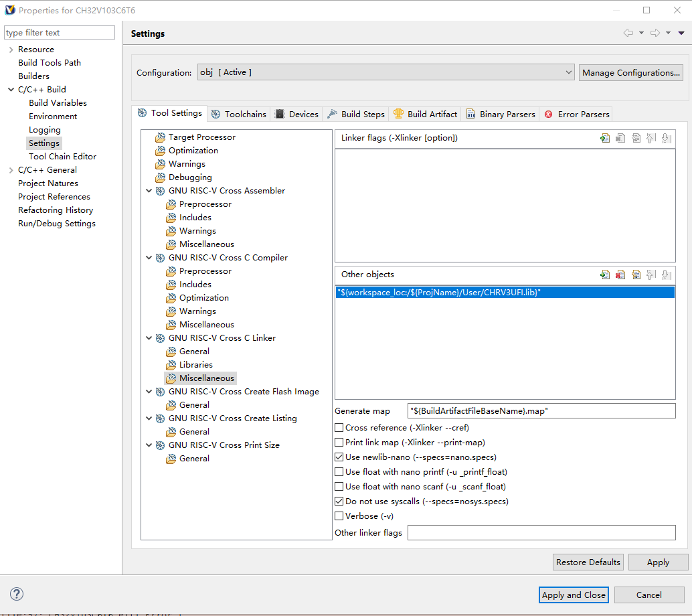The width and height of the screenshot is (692, 616).
Task: Disable Use newlib-nano (--specs=nano.specs)
Action: click(x=339, y=457)
